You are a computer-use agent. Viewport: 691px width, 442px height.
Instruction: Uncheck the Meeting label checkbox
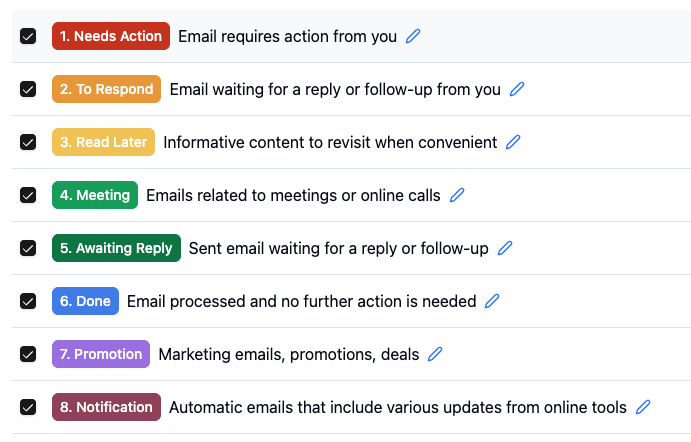(28, 195)
